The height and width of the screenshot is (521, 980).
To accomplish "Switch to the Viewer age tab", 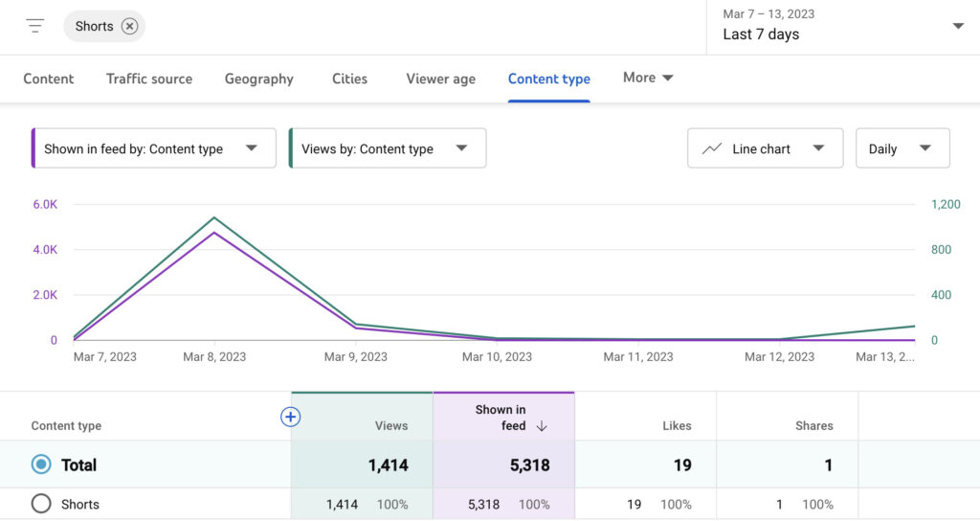I will point(440,79).
